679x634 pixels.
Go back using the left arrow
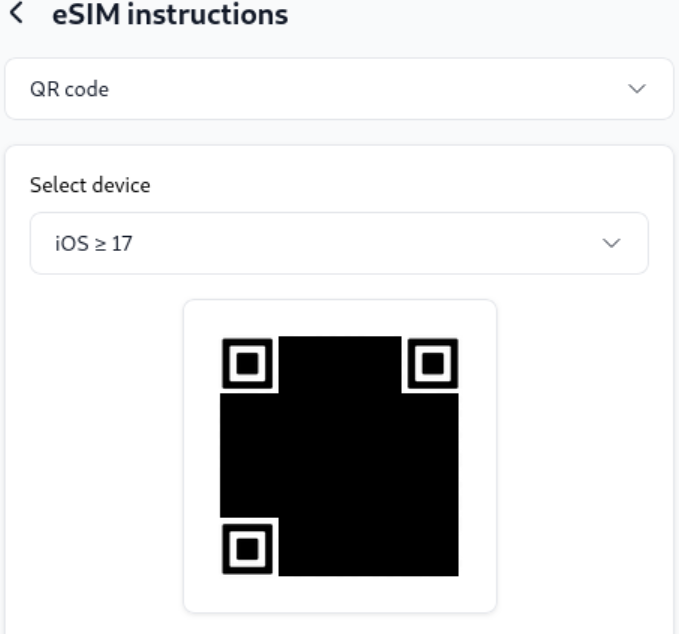[14, 15]
